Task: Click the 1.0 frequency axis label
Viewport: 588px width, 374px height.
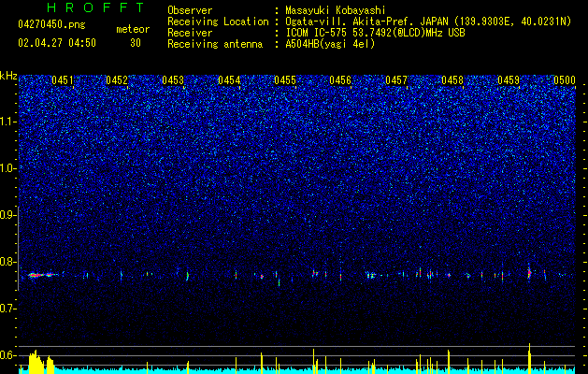Action: click(8, 168)
